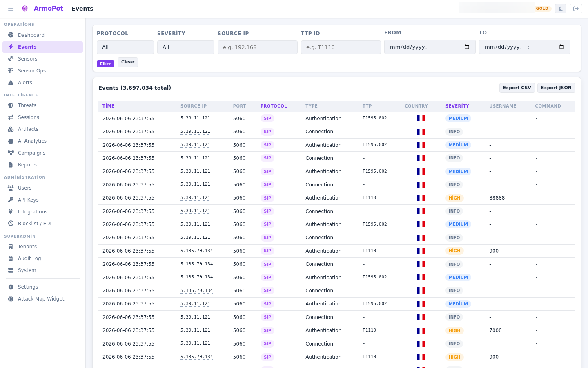Click the Blocklist ban icon
This screenshot has width=588, height=368.
[11, 224]
